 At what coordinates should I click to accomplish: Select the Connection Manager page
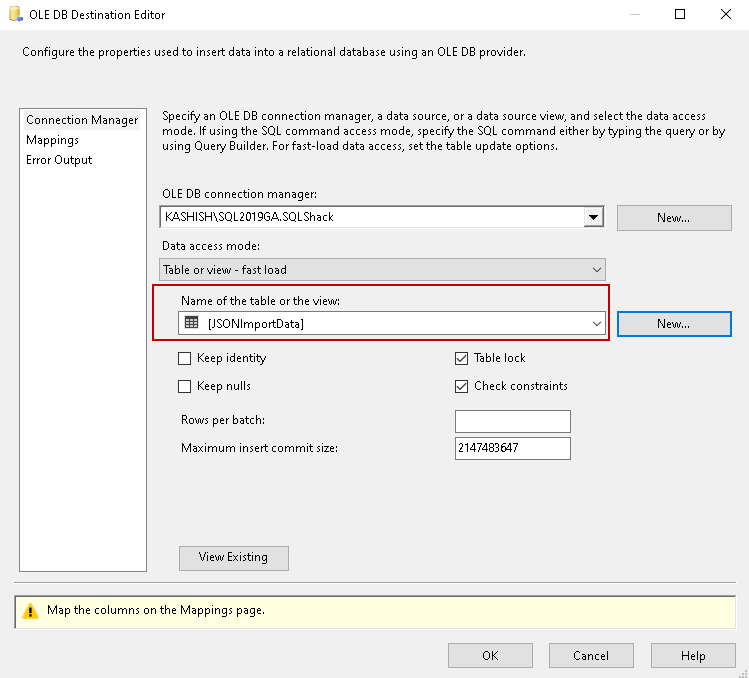point(82,120)
